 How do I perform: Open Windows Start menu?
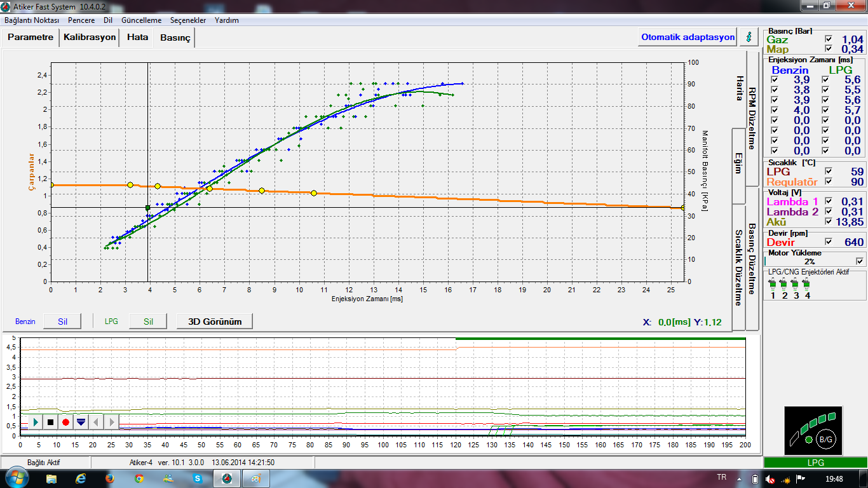click(x=16, y=478)
